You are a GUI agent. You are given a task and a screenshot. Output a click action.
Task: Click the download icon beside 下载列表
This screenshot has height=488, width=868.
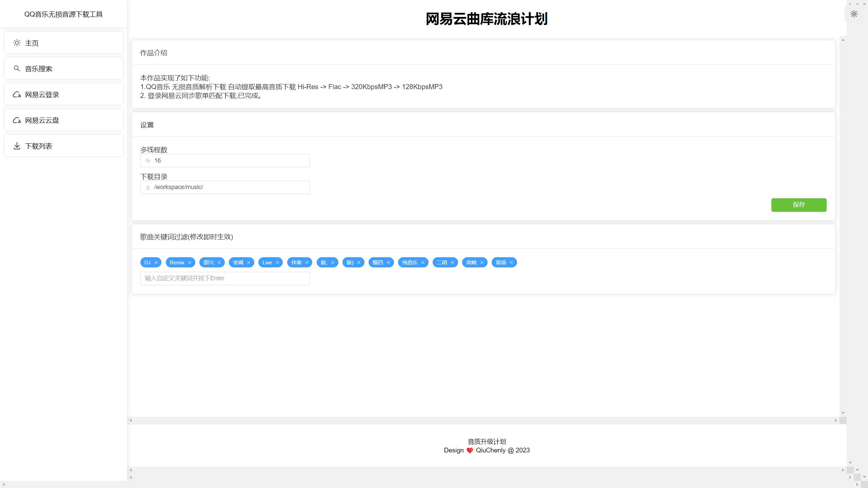(17, 146)
